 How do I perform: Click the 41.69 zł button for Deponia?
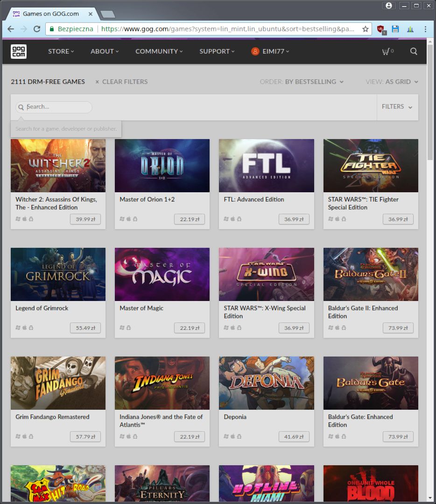pos(294,436)
